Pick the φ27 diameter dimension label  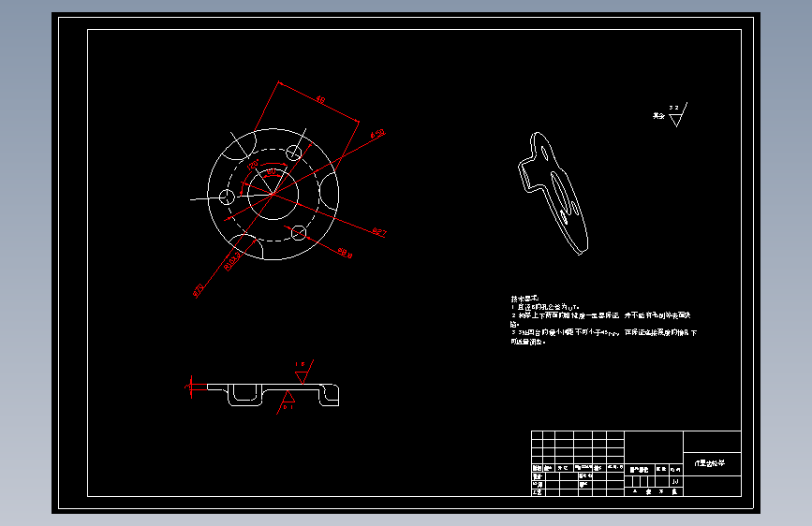click(x=379, y=232)
